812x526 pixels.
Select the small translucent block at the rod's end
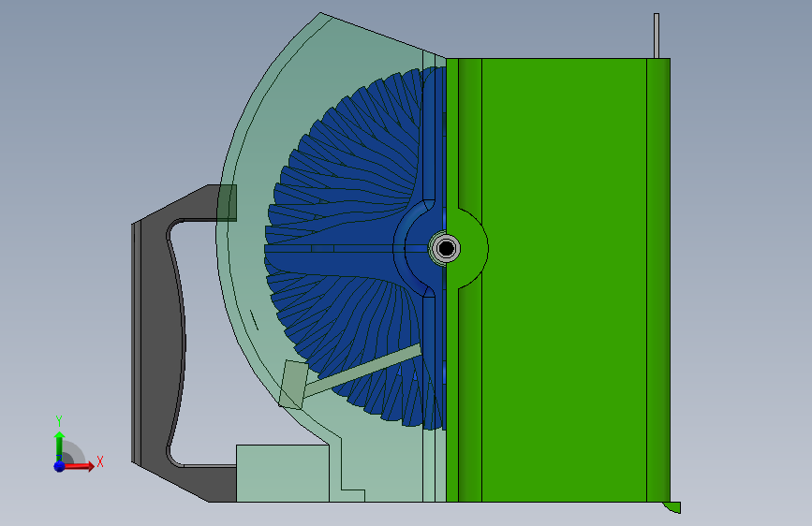click(294, 386)
